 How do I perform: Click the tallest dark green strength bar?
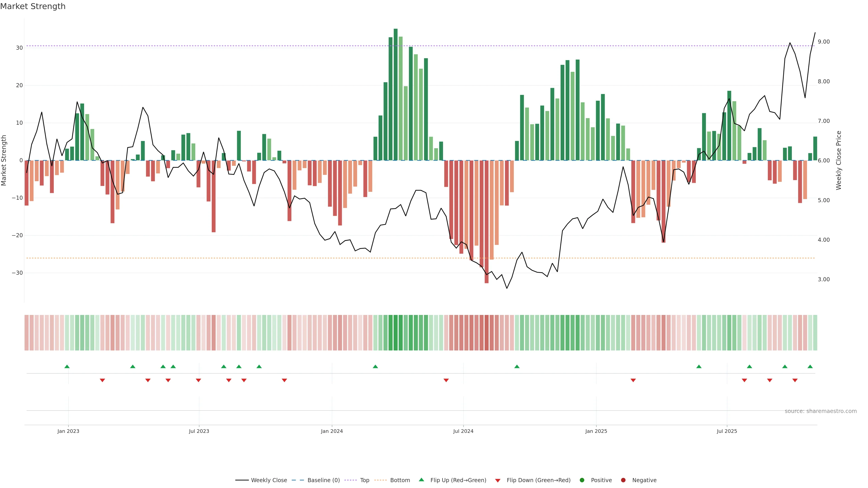pyautogui.click(x=396, y=94)
